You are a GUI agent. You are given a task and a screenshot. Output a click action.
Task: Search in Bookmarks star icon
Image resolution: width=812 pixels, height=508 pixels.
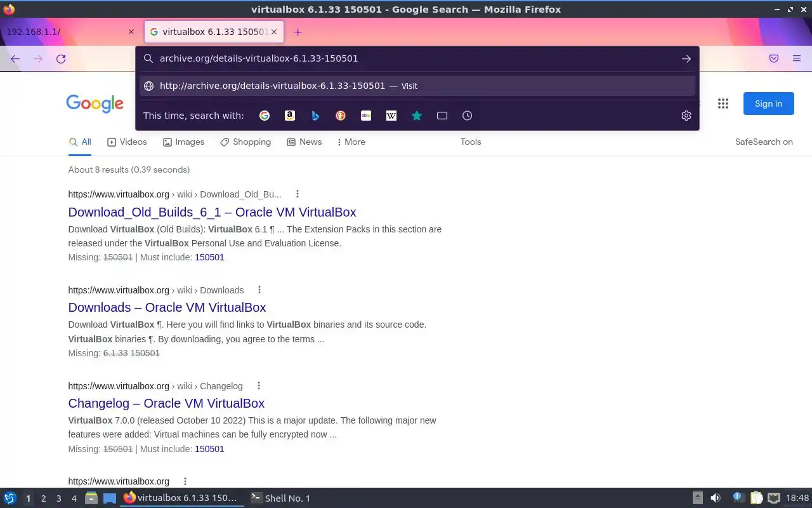[417, 116]
